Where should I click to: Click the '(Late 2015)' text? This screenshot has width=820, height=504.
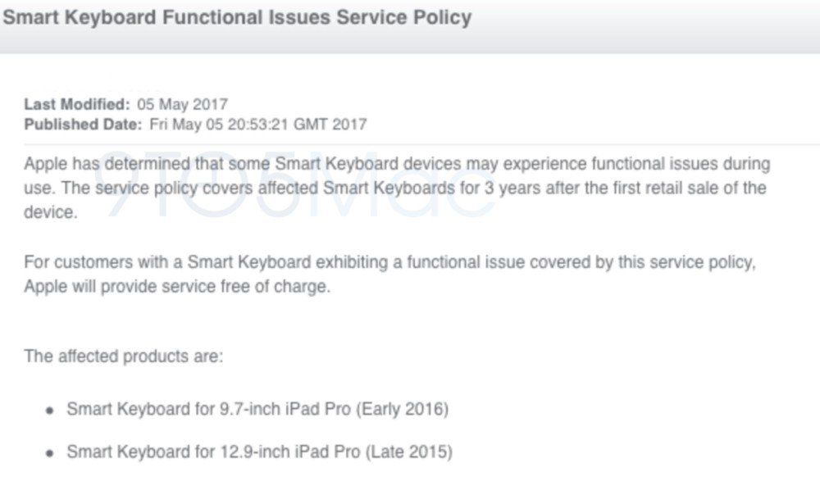click(x=408, y=452)
